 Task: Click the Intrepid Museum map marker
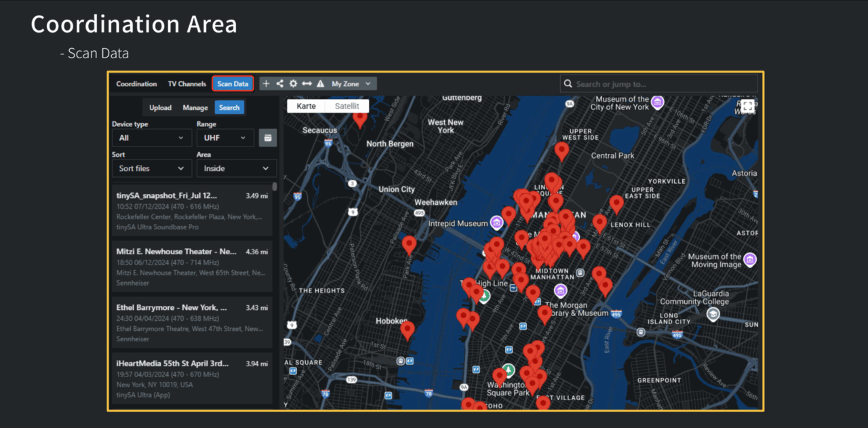tap(496, 223)
